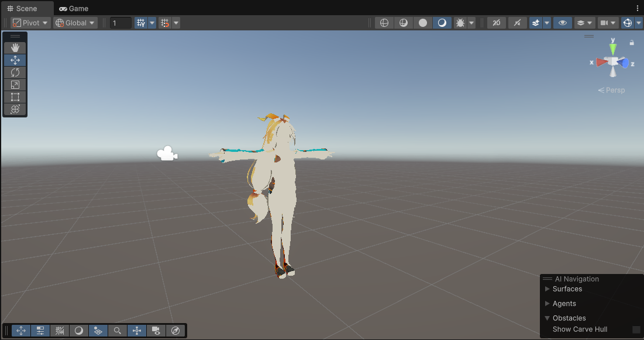Screen dimensions: 644x340
Task: Switch Persp projection label to orthographic
Action: (612, 90)
